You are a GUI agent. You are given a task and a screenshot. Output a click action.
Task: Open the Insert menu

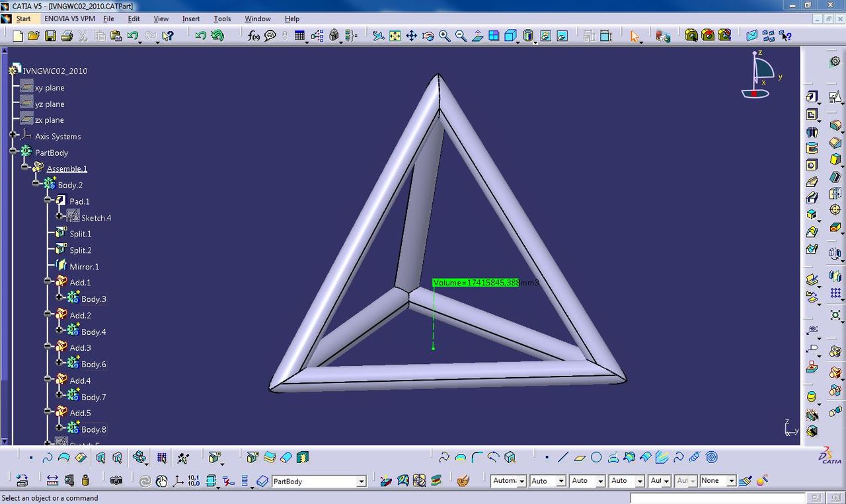point(190,18)
